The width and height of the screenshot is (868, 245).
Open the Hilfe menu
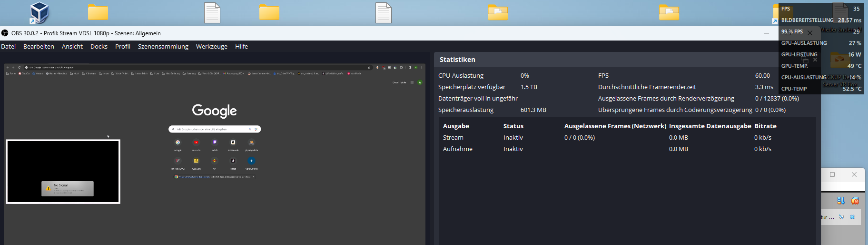coord(241,46)
